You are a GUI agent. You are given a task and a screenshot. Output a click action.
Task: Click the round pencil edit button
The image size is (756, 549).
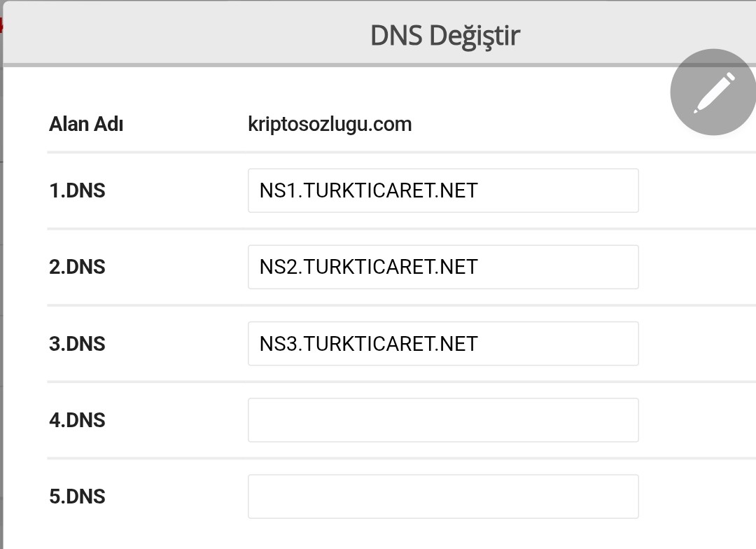pyautogui.click(x=713, y=92)
